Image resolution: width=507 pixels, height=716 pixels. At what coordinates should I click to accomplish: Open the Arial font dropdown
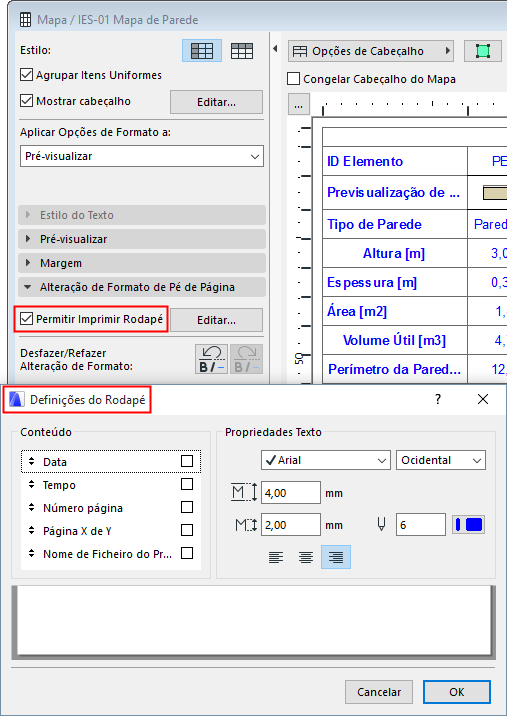point(326,460)
